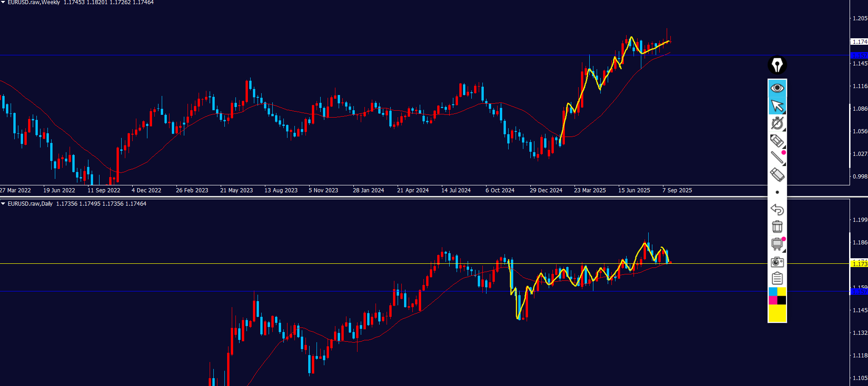Click the Epic Pen nib logo

777,65
